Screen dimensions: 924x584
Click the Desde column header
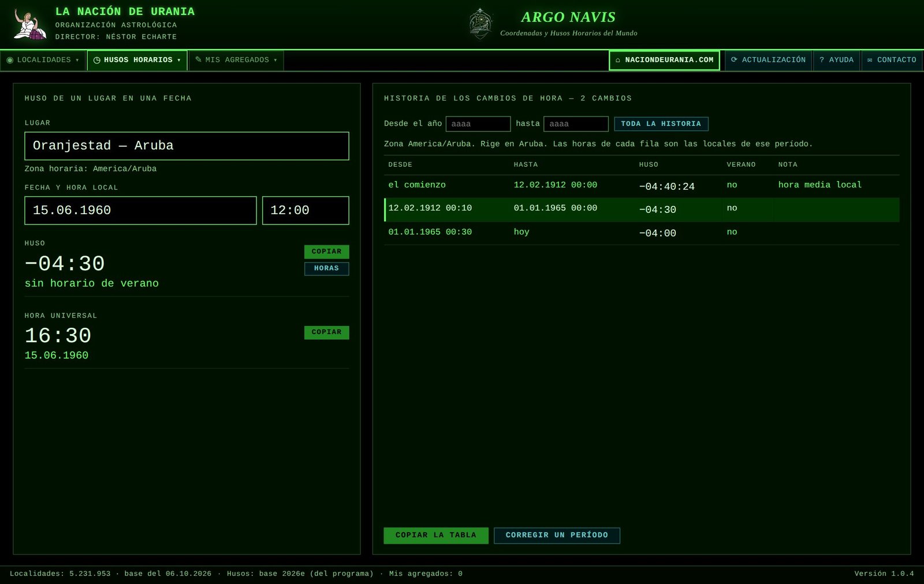pos(400,165)
